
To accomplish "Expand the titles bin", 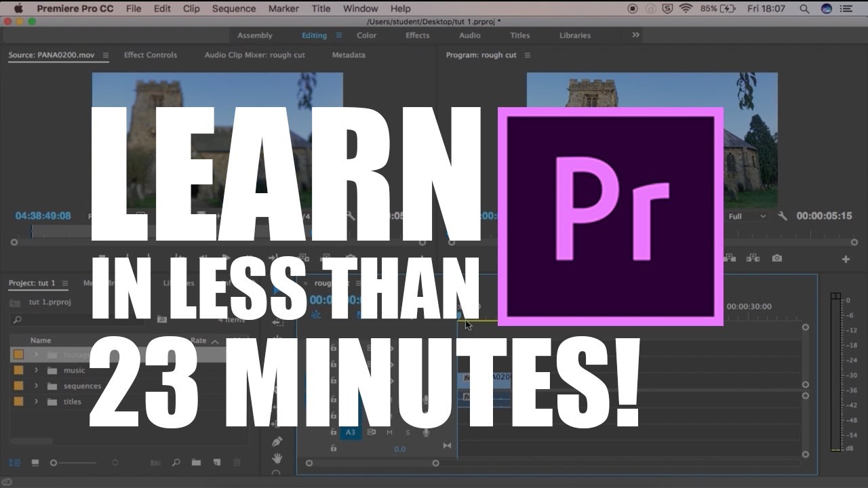I will (36, 401).
